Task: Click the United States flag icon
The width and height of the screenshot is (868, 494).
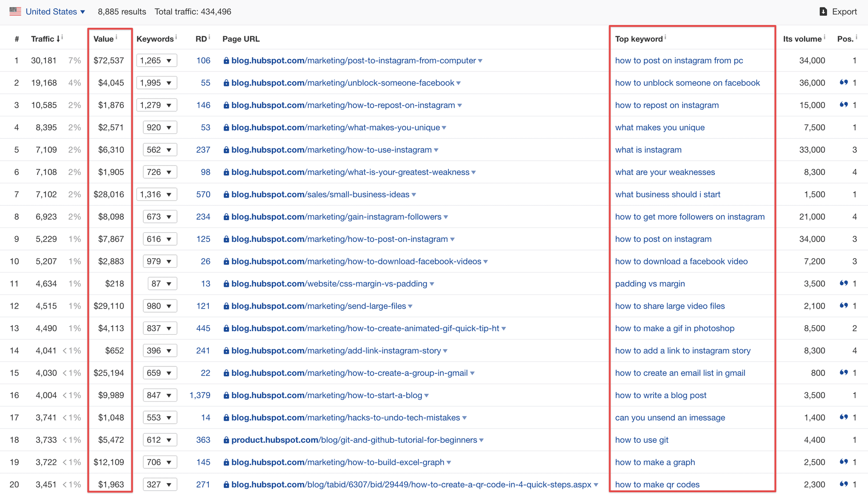Action: (15, 12)
